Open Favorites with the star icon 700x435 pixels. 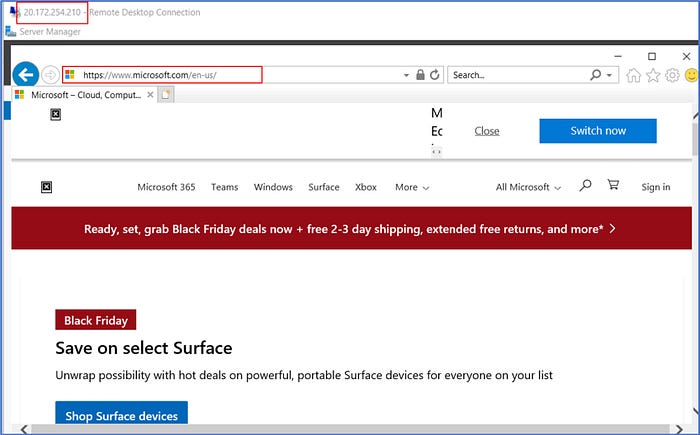coord(653,75)
